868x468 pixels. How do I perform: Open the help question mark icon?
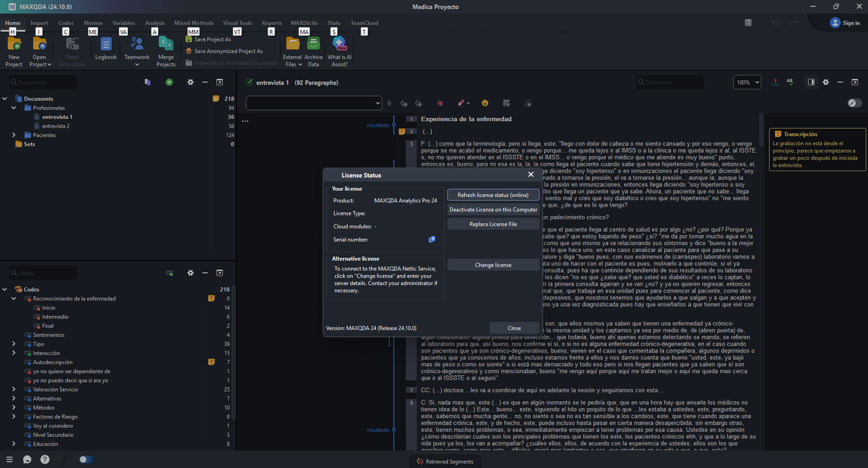(x=45, y=459)
